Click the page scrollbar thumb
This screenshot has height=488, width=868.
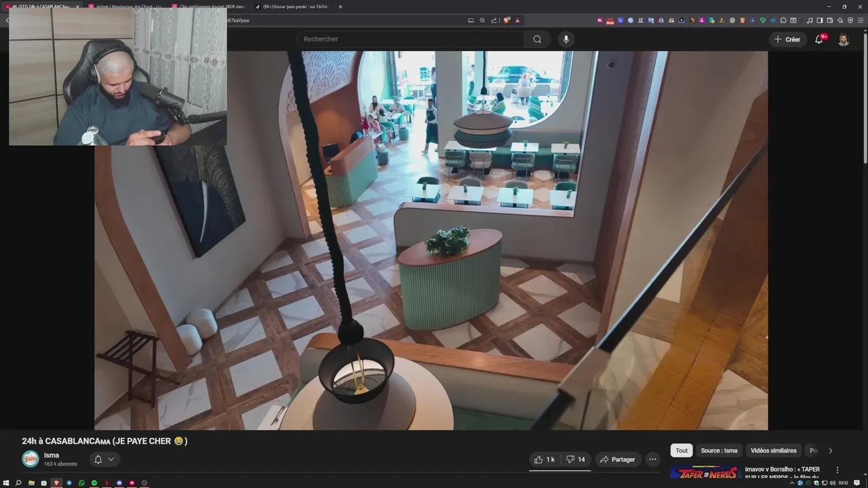(x=865, y=98)
